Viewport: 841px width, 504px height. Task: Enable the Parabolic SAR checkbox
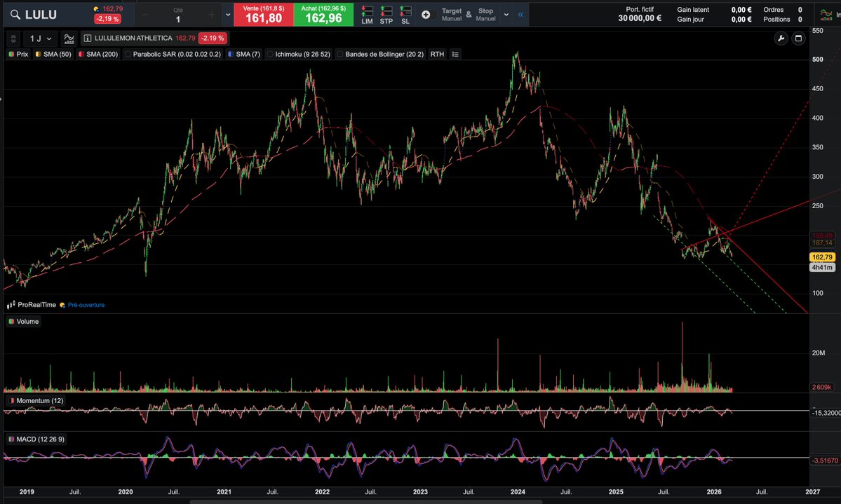pyautogui.click(x=128, y=54)
